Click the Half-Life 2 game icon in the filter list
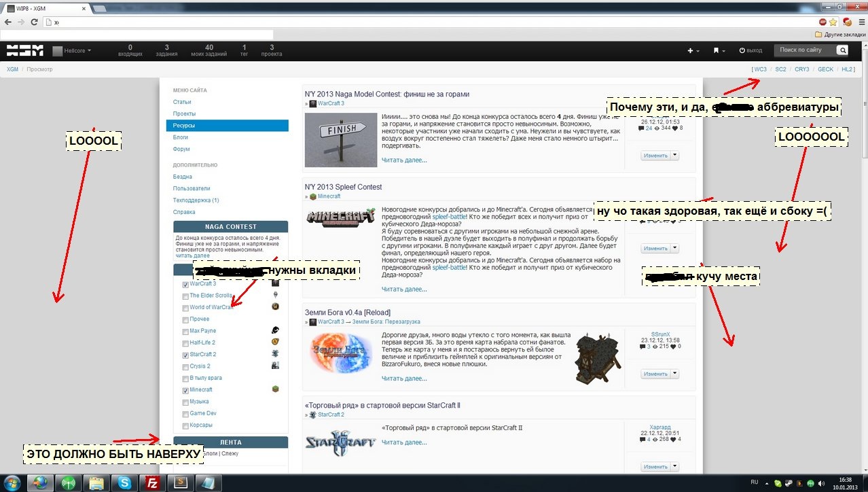The height and width of the screenshot is (492, 868). [276, 342]
